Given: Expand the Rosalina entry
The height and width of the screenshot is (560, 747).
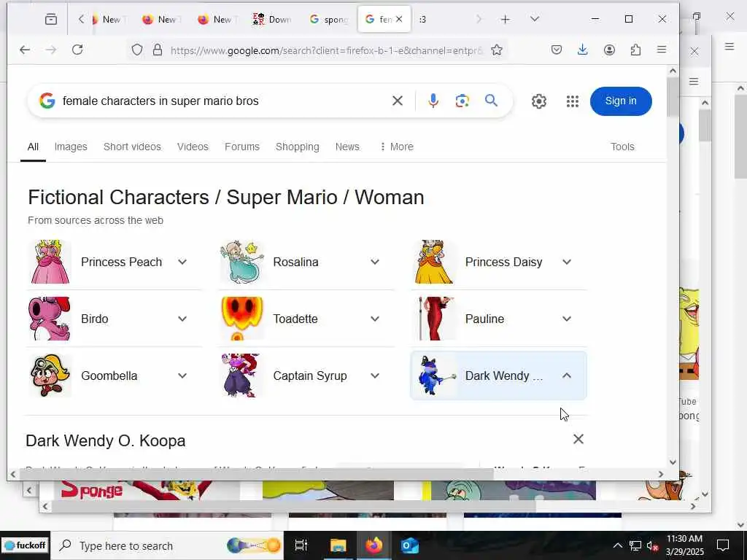Looking at the screenshot, I should pos(375,262).
